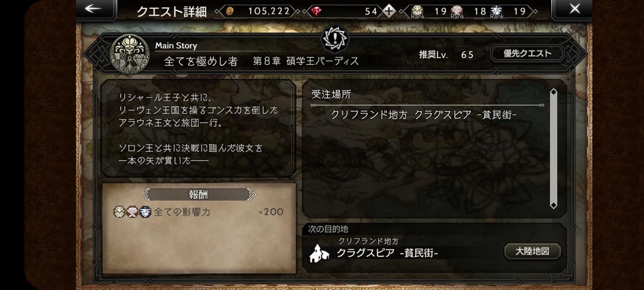This screenshot has height=290, width=644.
Task: Set quest as 優先クエスト
Action: 528,53
